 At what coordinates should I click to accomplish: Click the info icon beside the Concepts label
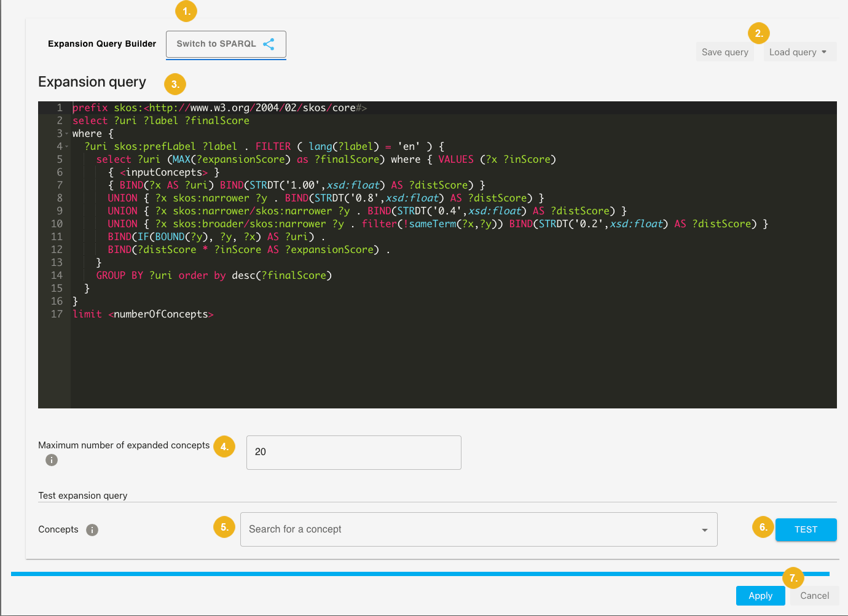[92, 529]
